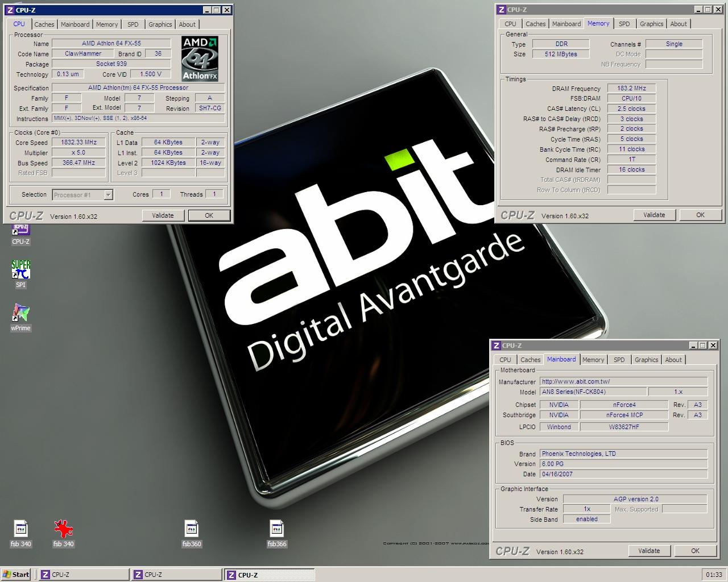
Task: Click the Core Speed 1832.33 MHz value
Action: click(x=79, y=143)
